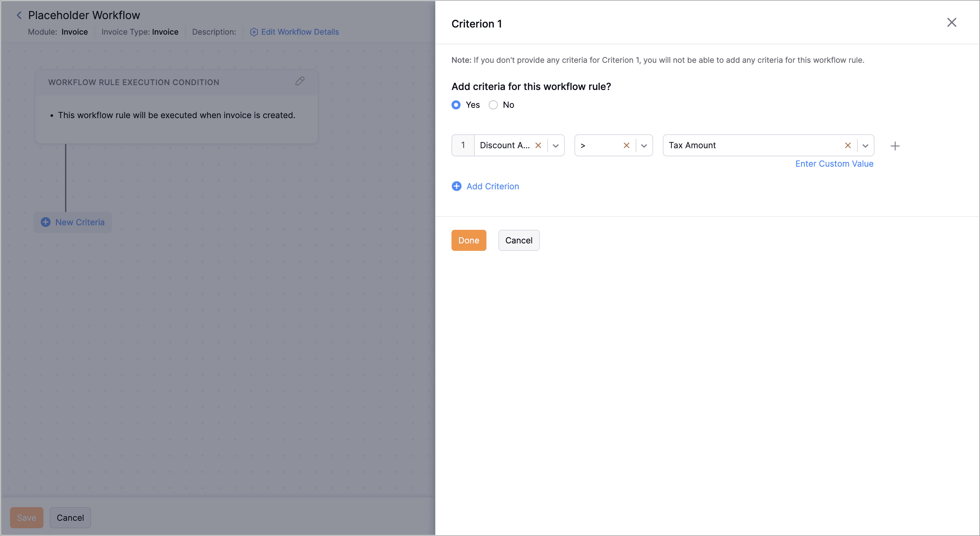Open the comparison operator dropdown

[x=644, y=146]
